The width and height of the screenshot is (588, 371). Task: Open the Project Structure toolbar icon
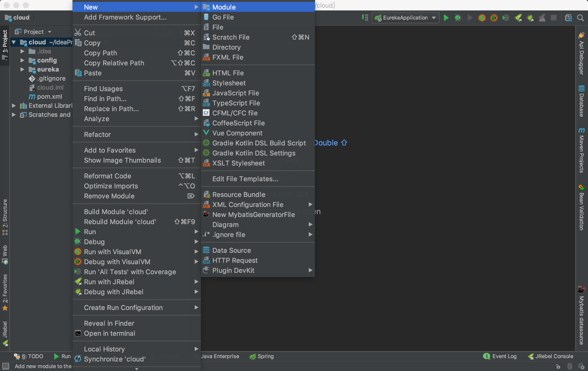pos(568,18)
